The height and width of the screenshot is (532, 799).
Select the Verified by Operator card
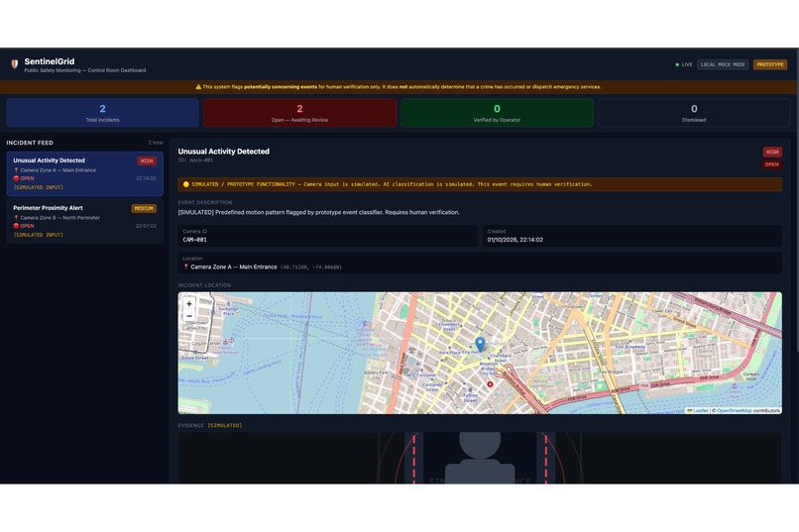pos(497,113)
